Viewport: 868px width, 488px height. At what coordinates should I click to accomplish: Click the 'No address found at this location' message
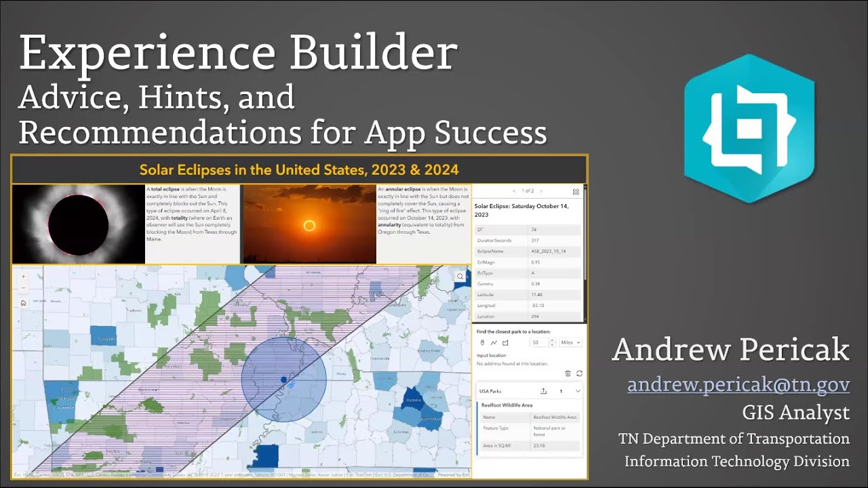coord(512,364)
